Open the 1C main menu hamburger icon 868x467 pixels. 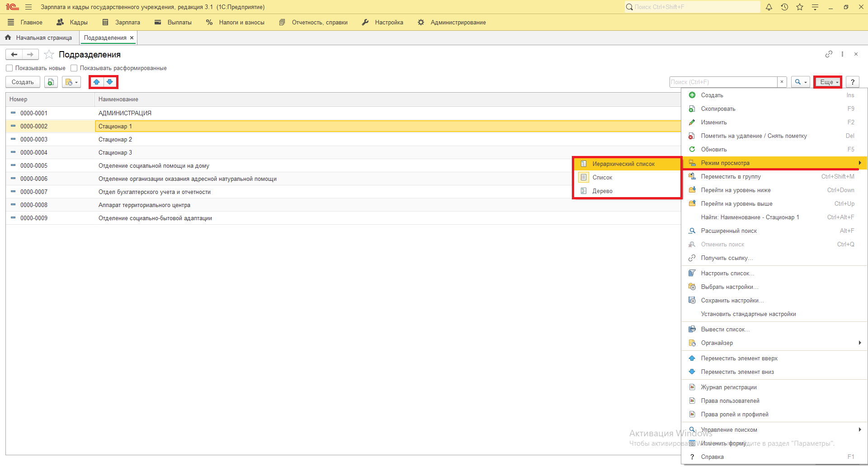28,7
